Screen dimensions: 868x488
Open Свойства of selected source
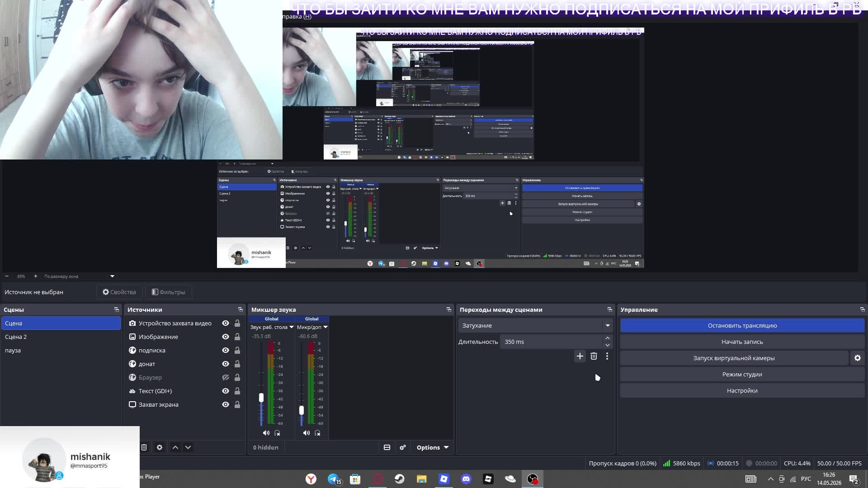(119, 292)
